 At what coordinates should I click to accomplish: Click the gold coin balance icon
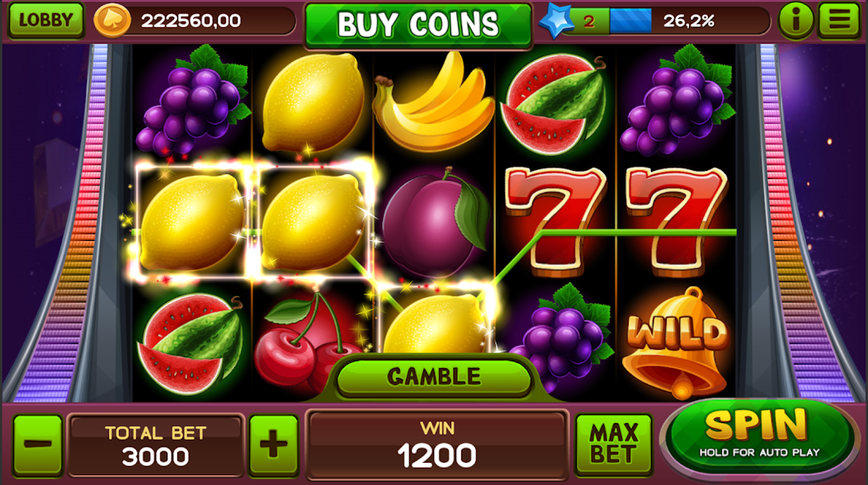(112, 21)
